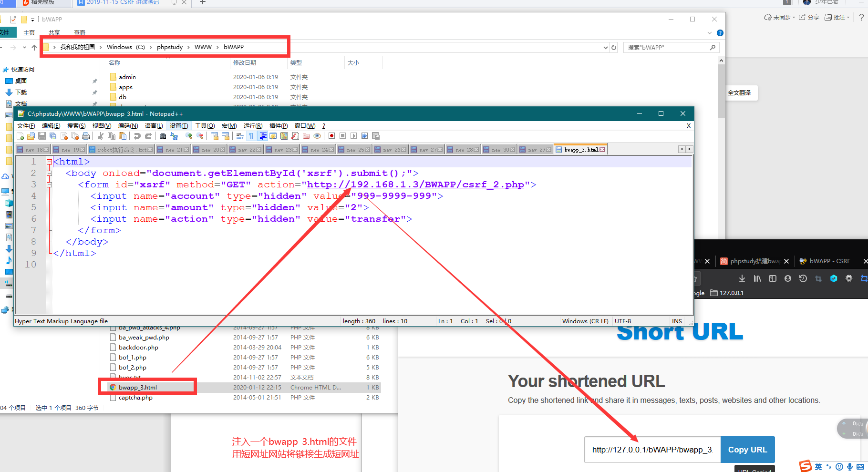The image size is (868, 472).
Task: Open the 搜索(S) menu in Notepad++
Action: [76, 126]
